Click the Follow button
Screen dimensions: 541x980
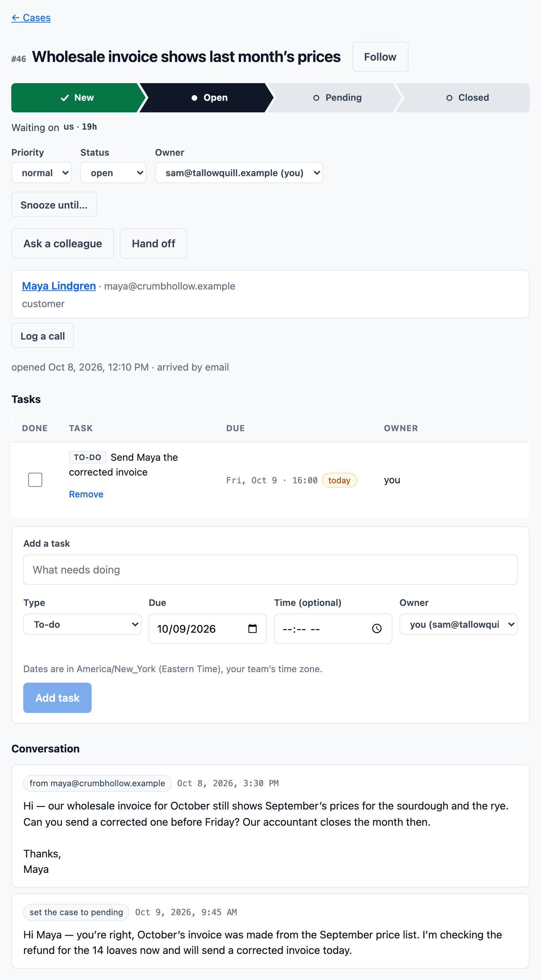click(380, 57)
